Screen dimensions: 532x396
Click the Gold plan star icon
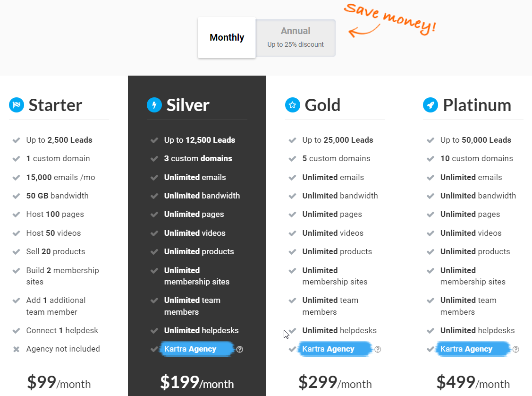(x=292, y=105)
